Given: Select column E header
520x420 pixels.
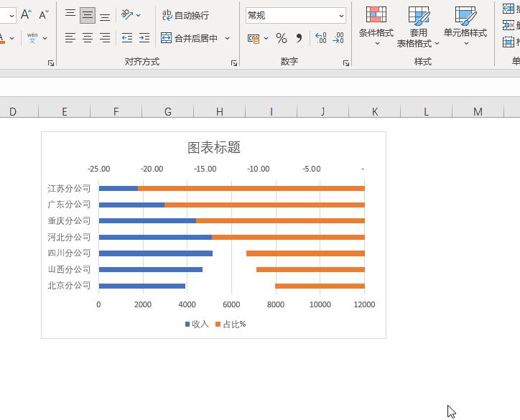Looking at the screenshot, I should pyautogui.click(x=65, y=112).
